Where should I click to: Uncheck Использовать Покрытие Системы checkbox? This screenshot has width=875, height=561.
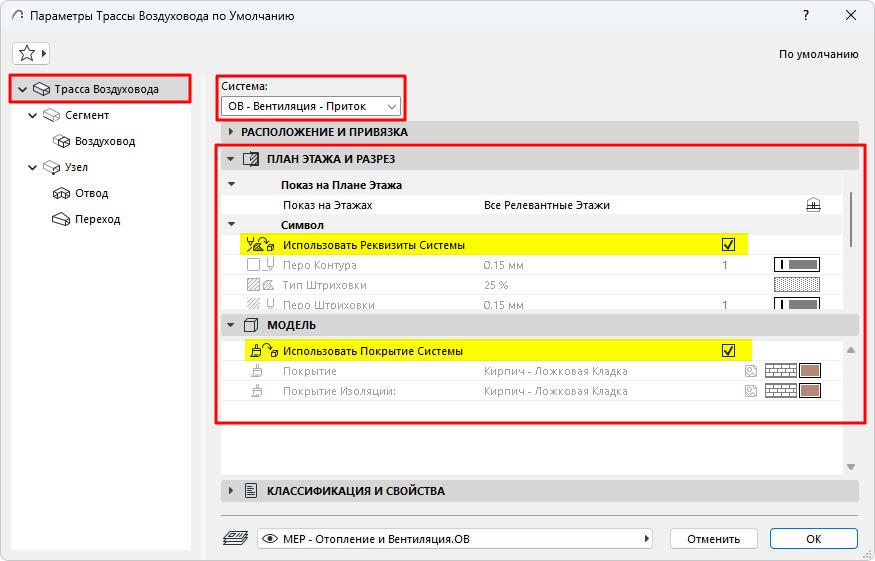(728, 351)
